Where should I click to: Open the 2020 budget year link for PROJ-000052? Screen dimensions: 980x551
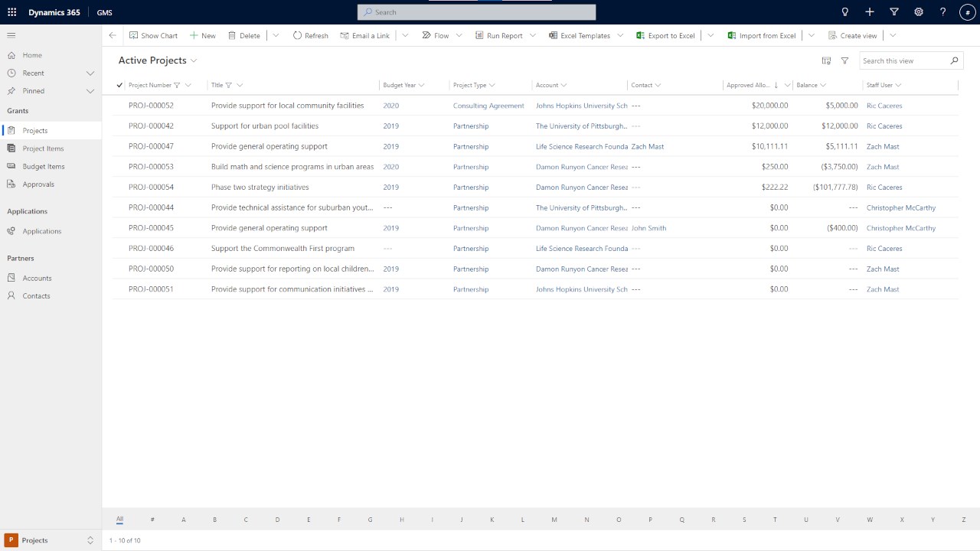[x=390, y=106]
